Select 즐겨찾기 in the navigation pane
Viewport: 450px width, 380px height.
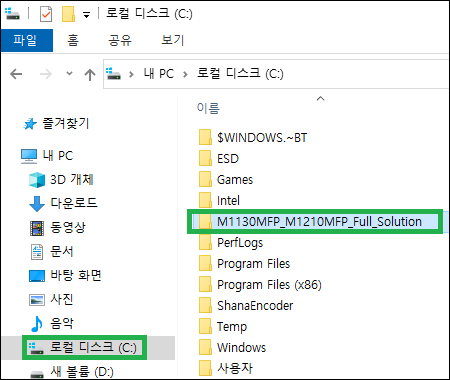point(66,124)
